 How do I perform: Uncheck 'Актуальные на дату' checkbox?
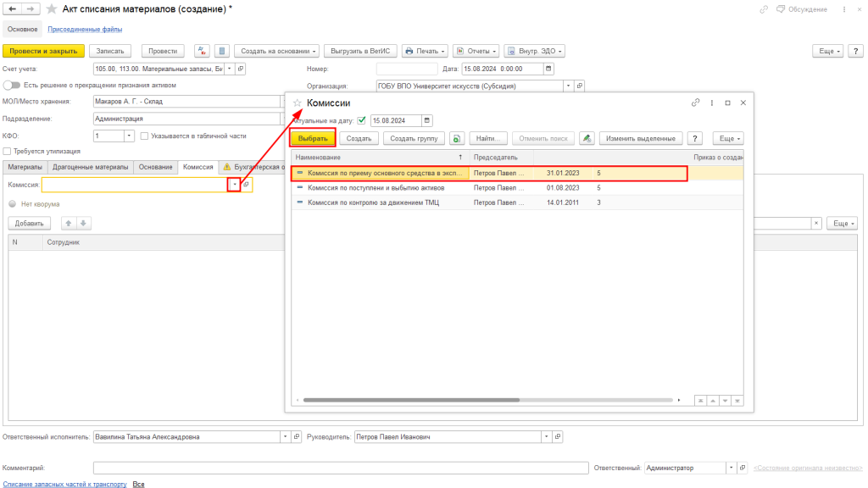tap(362, 120)
